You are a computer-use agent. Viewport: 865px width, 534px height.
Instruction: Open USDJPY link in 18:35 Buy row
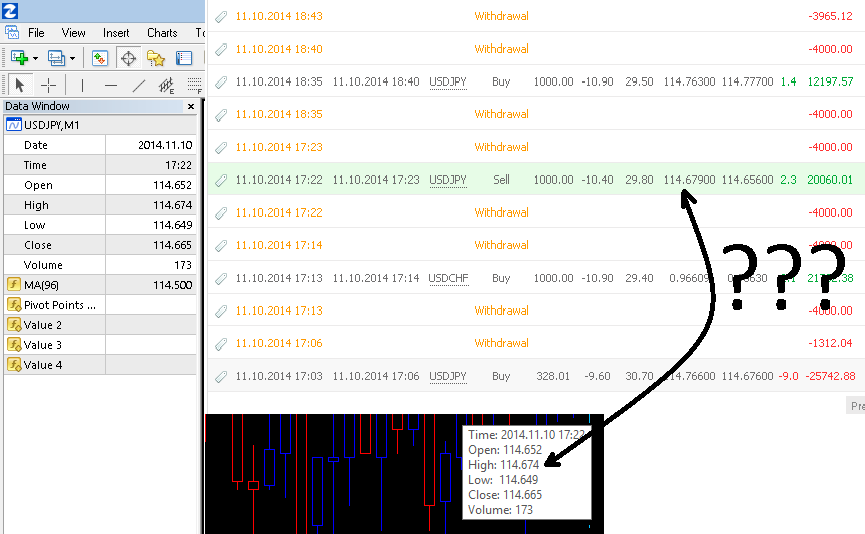(448, 82)
